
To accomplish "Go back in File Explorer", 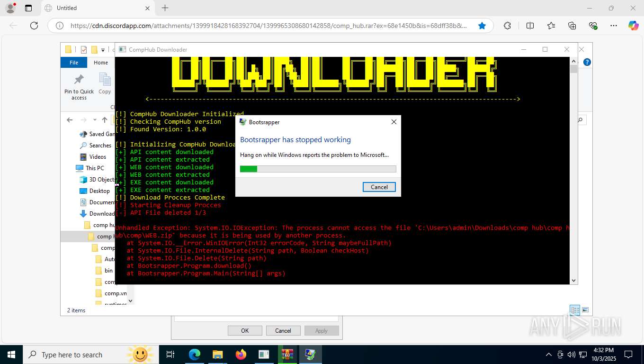I will pos(70,120).
